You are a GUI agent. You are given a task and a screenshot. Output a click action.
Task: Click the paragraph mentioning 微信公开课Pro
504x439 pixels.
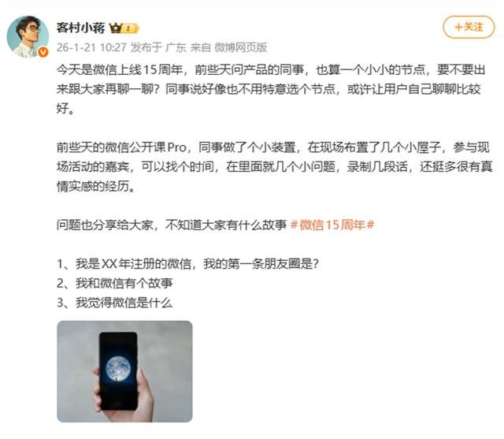click(x=275, y=166)
